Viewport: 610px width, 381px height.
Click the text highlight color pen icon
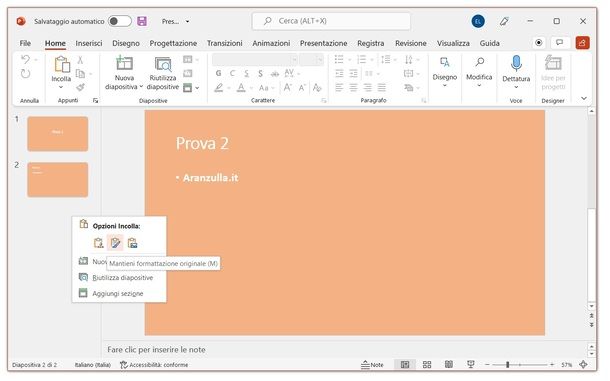(x=219, y=88)
